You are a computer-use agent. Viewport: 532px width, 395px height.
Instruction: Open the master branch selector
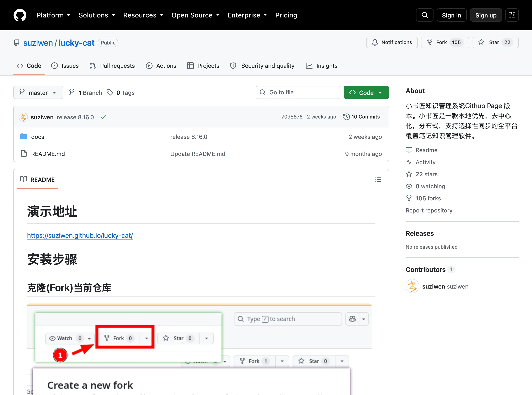point(38,92)
